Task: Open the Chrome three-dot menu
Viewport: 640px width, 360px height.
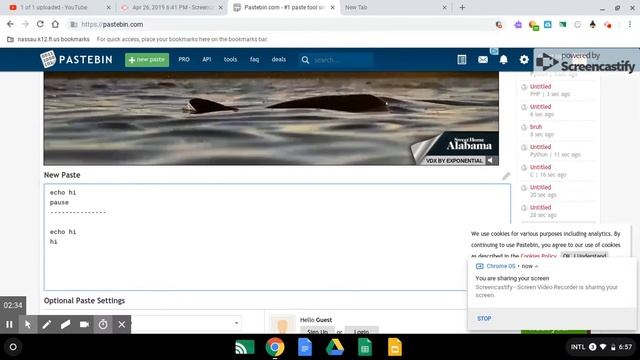Action: tap(630, 24)
